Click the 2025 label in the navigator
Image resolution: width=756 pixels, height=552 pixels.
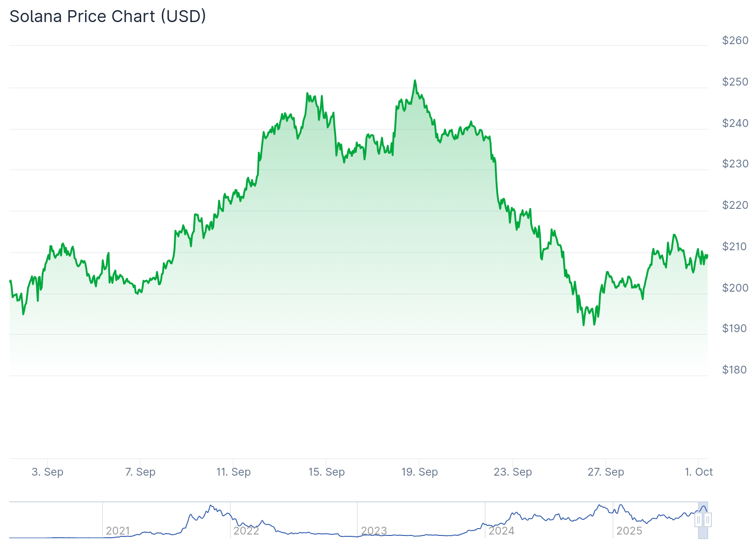click(629, 531)
